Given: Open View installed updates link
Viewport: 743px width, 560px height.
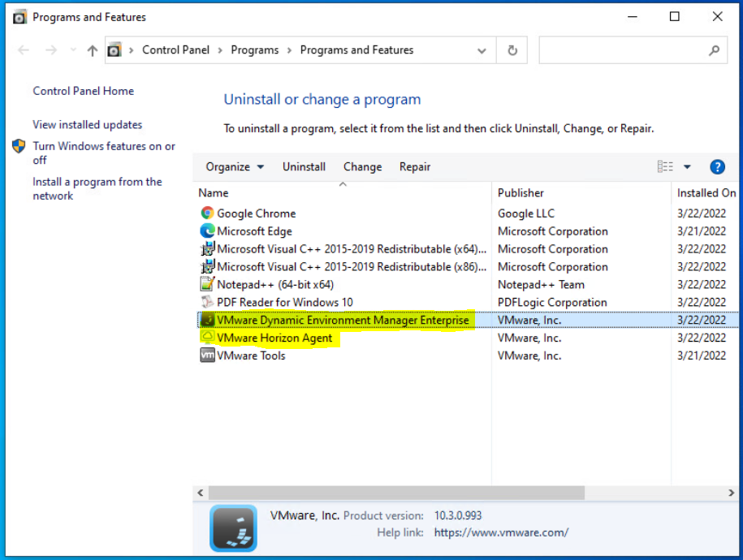Looking at the screenshot, I should (87, 125).
